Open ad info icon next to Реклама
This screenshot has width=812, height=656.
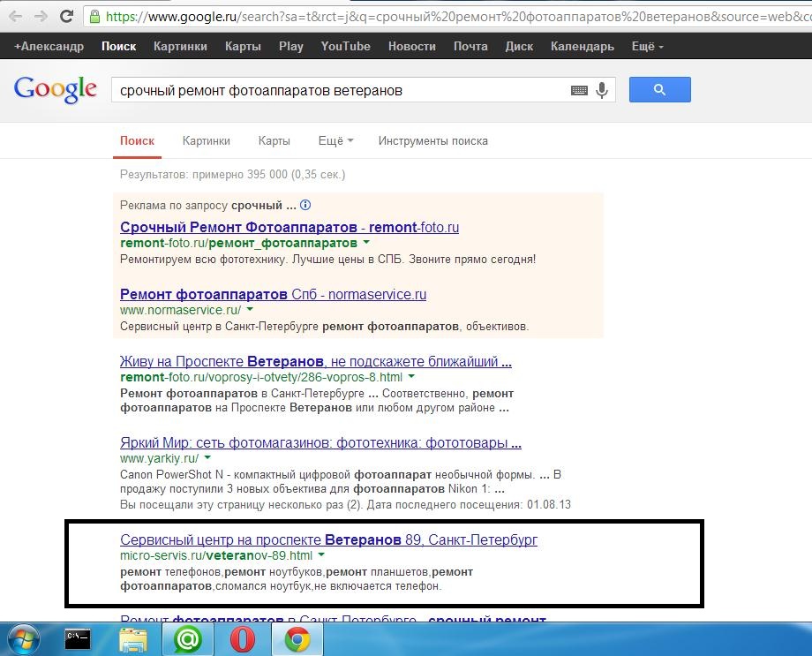(x=305, y=205)
